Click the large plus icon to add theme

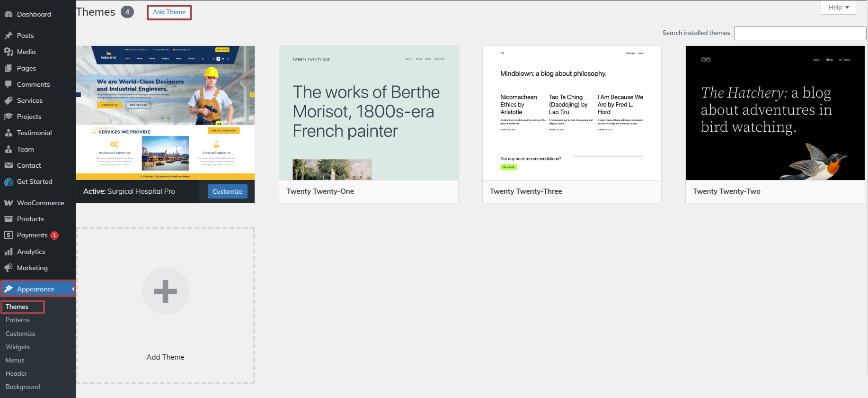click(166, 291)
